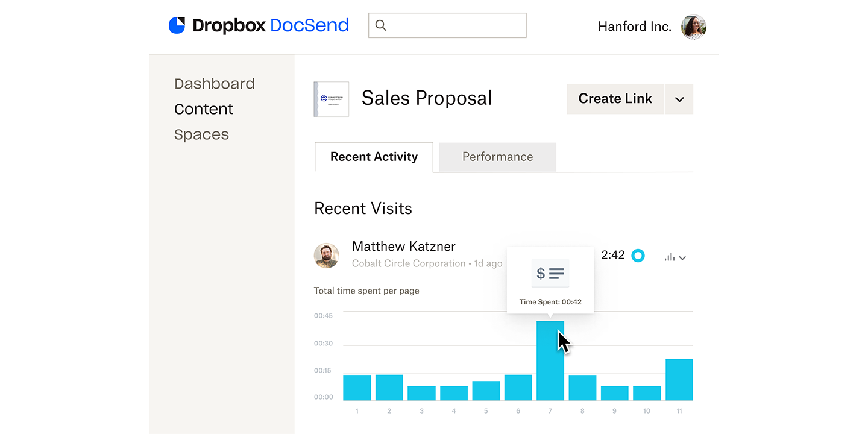Switch to the Performance tab
Screen dimensions: 868x434
click(497, 157)
